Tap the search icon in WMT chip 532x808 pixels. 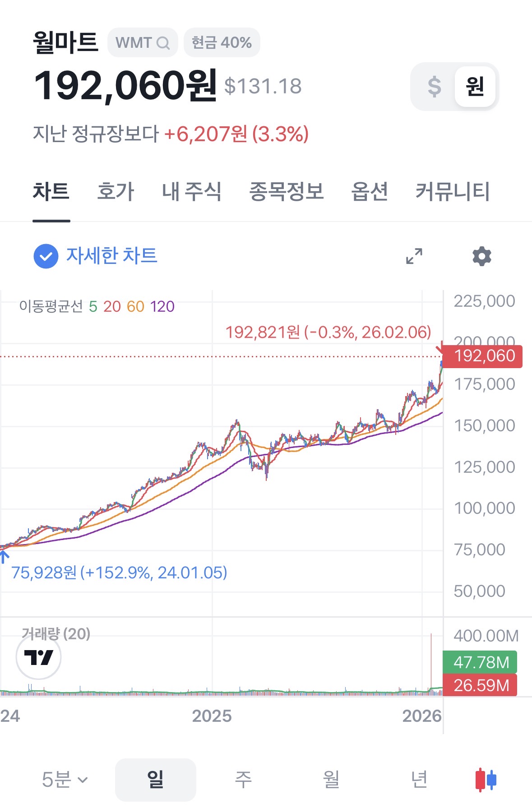pos(163,43)
